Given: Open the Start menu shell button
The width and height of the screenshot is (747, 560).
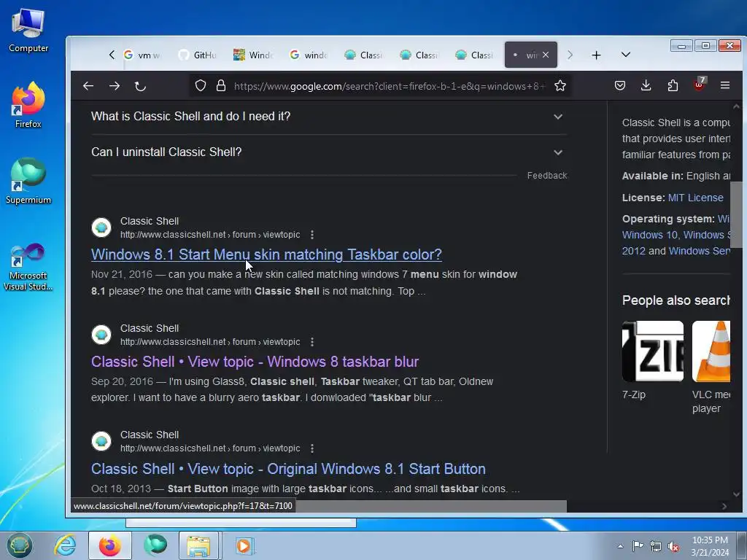Looking at the screenshot, I should pyautogui.click(x=19, y=545).
